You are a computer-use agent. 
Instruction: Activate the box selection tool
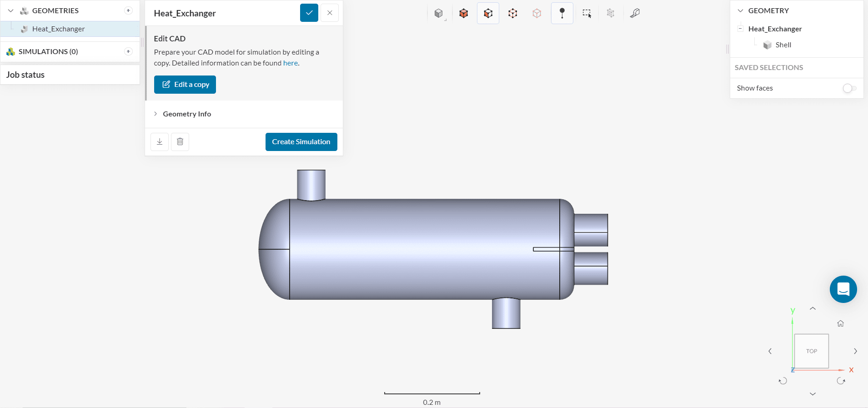[x=587, y=13]
